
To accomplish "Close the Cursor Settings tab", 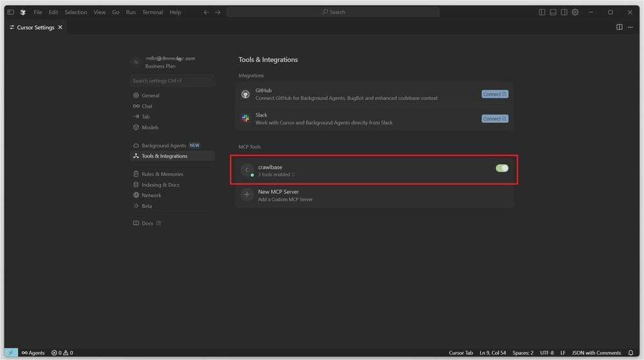I will [61, 27].
